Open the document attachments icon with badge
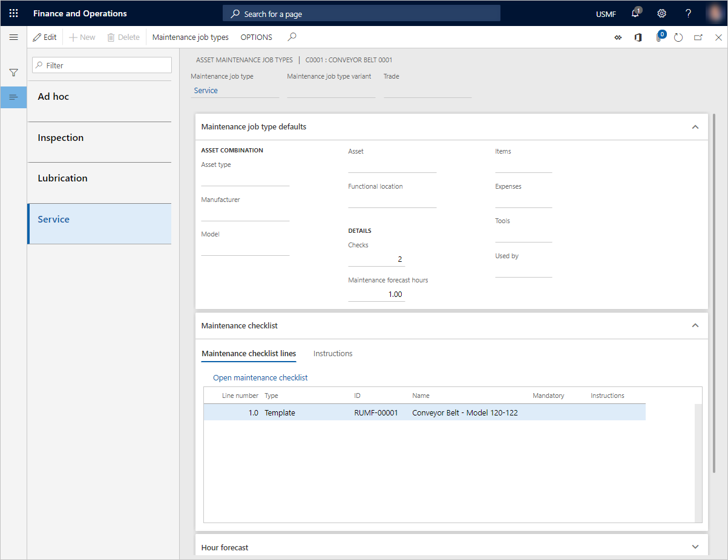Screen dimensions: 728x560 pyautogui.click(x=660, y=36)
